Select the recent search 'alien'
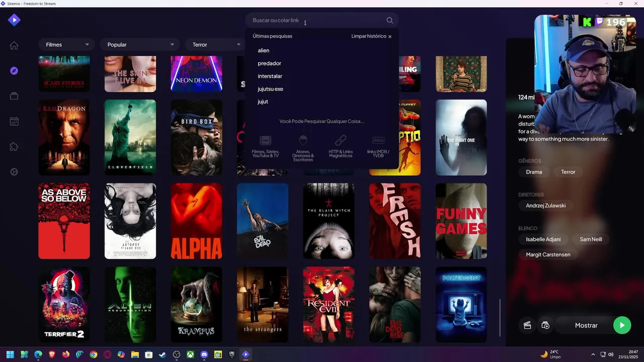 click(264, 50)
